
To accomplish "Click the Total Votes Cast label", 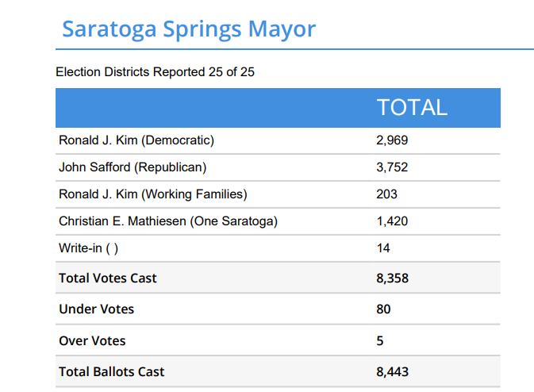I will [x=108, y=278].
